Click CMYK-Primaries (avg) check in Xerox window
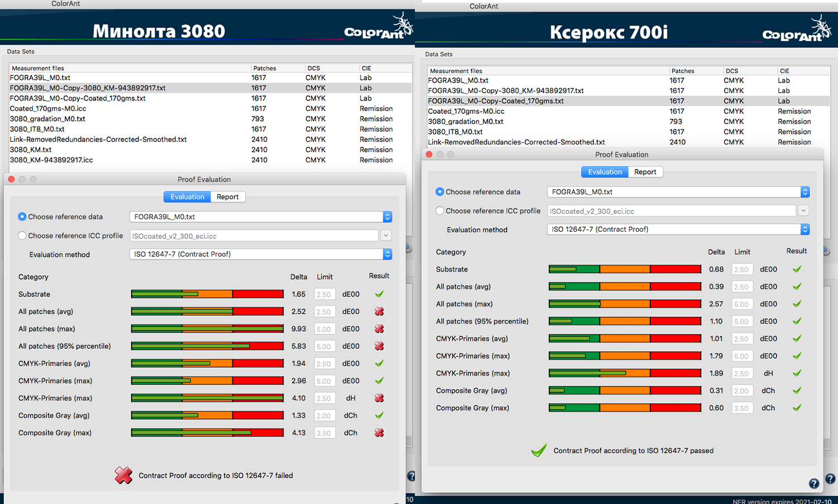The image size is (838, 504). (797, 338)
